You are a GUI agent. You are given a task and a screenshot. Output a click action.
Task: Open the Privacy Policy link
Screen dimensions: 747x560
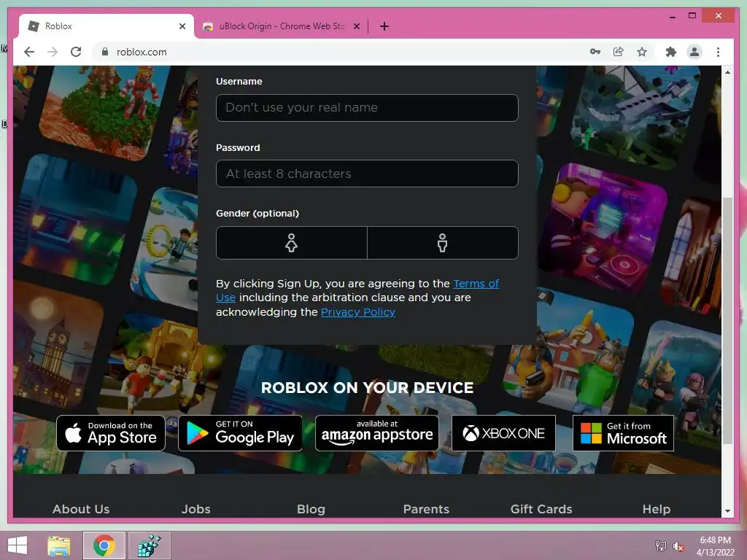(x=357, y=312)
